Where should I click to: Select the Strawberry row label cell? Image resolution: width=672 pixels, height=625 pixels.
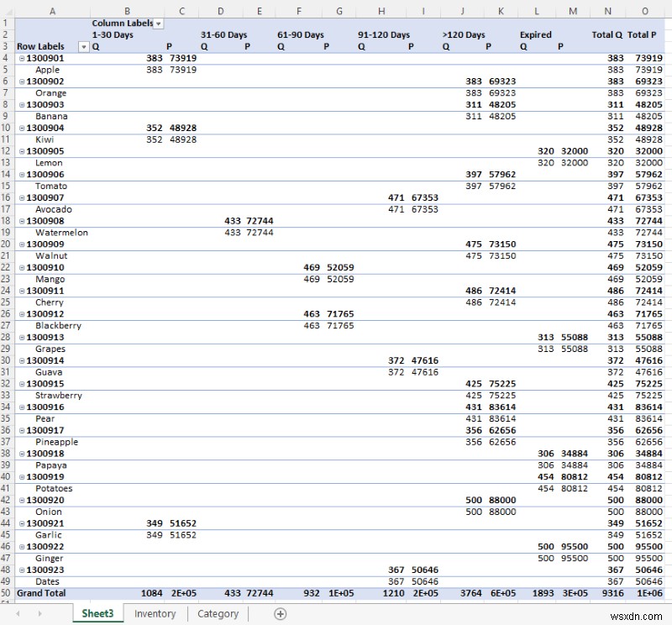pos(52,396)
